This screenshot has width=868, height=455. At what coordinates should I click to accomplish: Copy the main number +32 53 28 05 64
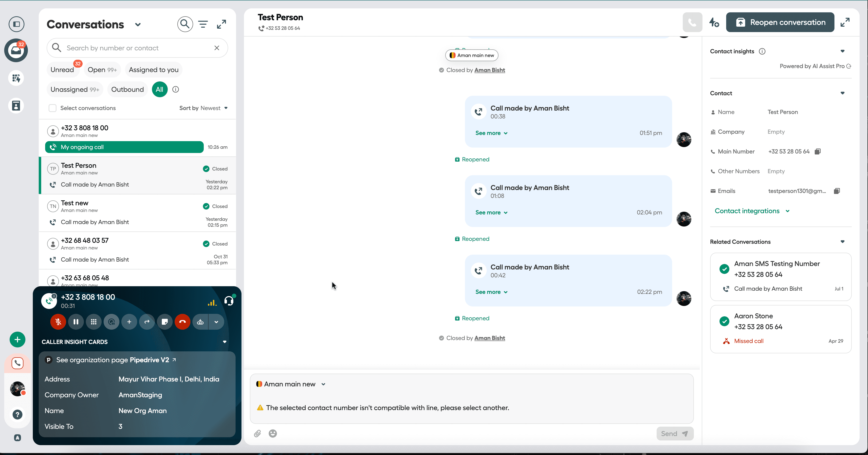[817, 152]
